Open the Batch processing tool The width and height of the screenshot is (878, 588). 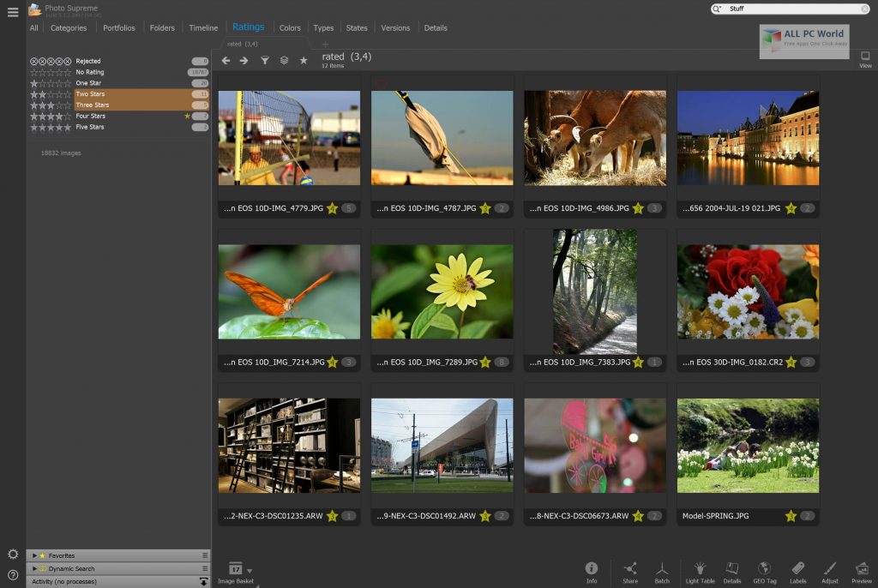click(x=663, y=570)
